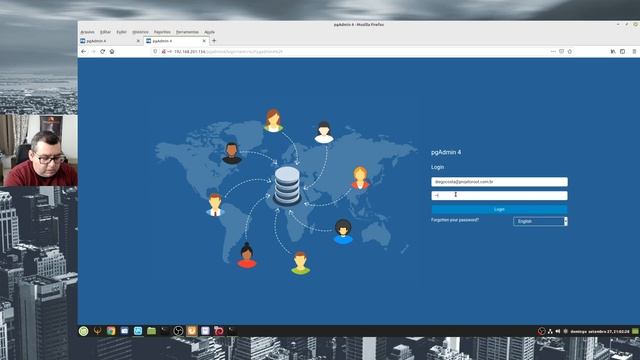Screen dimensions: 640x360
Task: Close the first pgAdmin 4 tab
Action: (x=138, y=41)
